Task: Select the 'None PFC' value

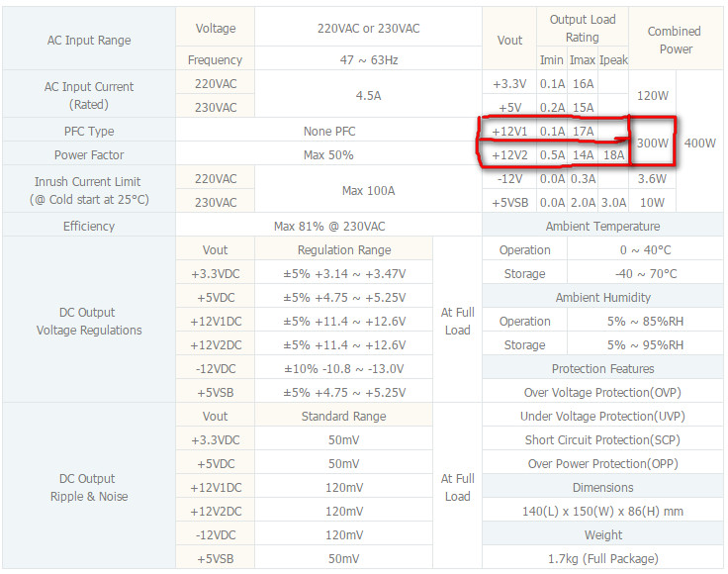Action: tap(328, 131)
